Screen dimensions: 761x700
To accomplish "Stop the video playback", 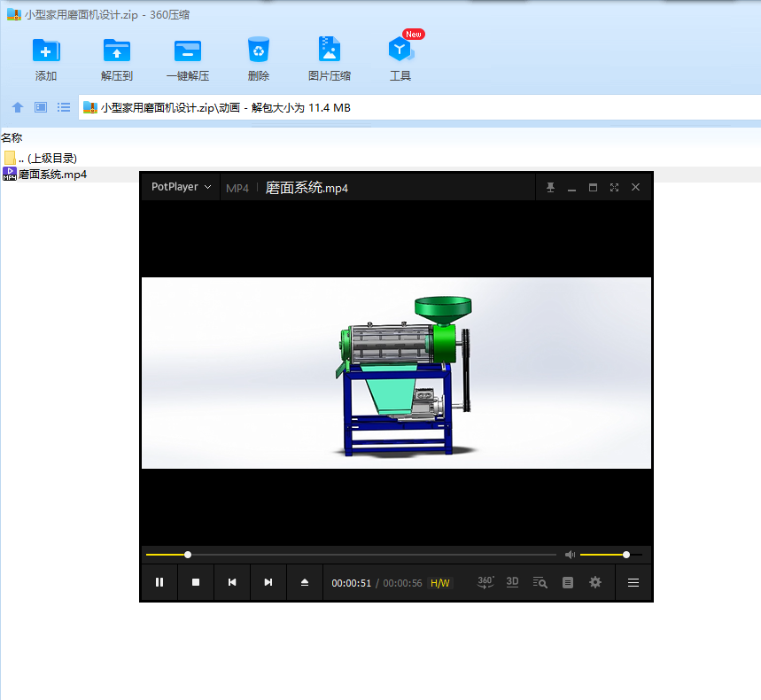I will 196,582.
